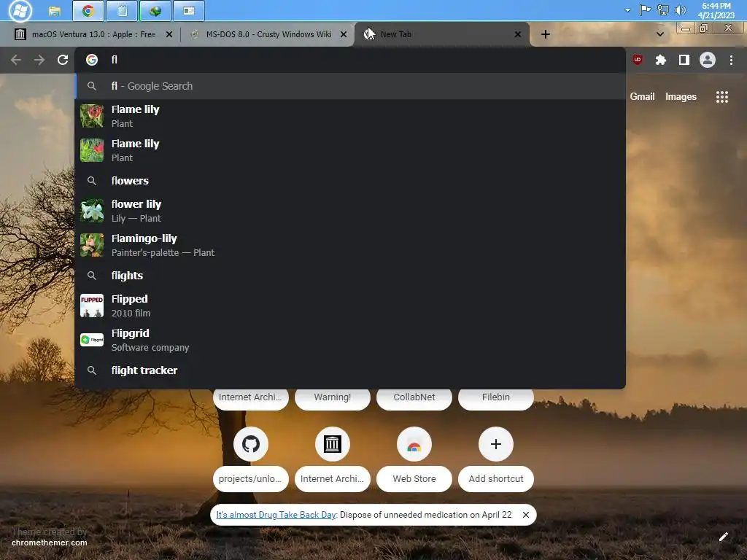Image resolution: width=747 pixels, height=560 pixels.
Task: Close the New Tab tab
Action: 517,34
